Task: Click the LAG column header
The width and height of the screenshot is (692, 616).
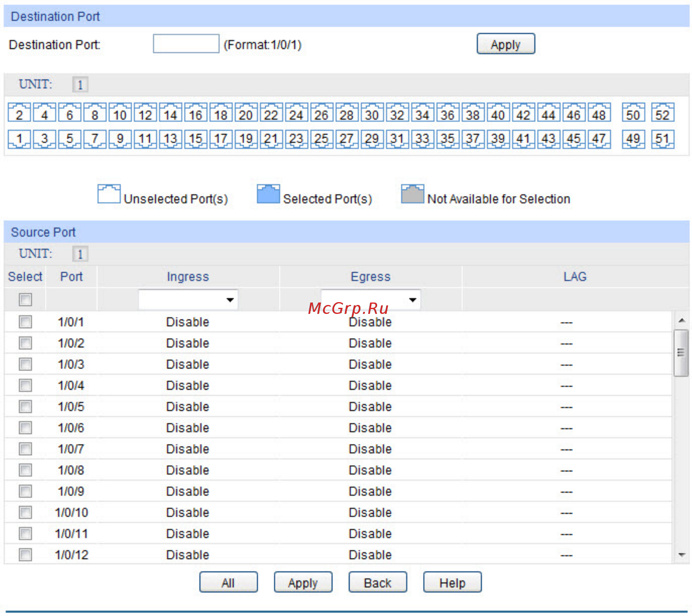Action: [575, 276]
